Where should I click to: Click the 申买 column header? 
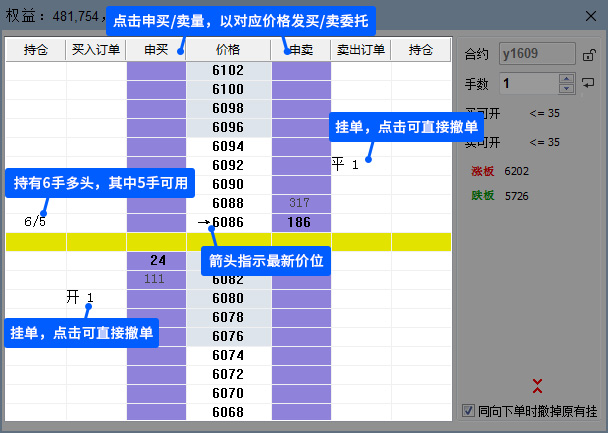[x=156, y=49]
